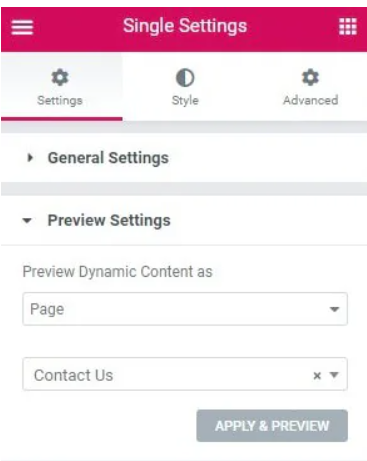Click the Preview Settings section heading
The image size is (367, 461).
[109, 220]
